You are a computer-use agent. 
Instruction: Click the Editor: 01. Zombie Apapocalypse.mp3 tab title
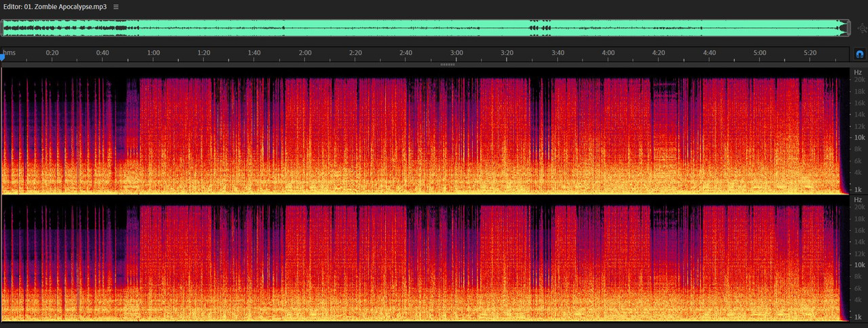(54, 6)
